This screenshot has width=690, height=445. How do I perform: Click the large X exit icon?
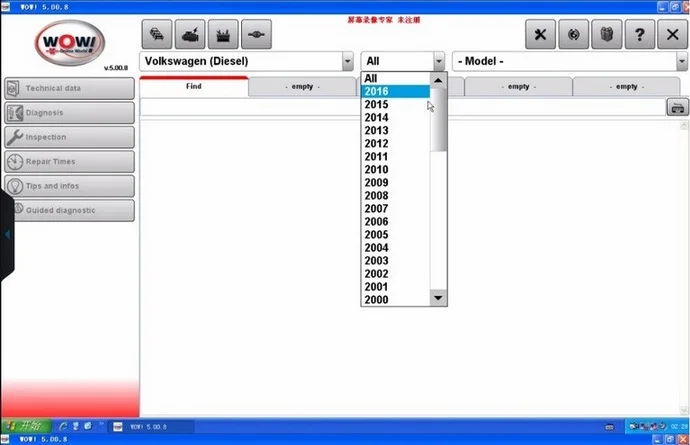672,34
